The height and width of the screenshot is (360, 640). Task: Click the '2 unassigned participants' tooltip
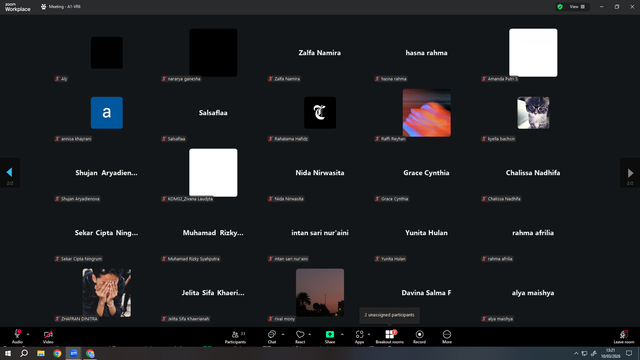pyautogui.click(x=389, y=315)
